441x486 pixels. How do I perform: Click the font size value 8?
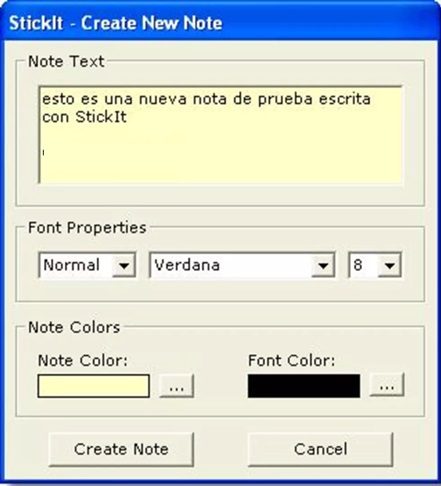point(358,265)
